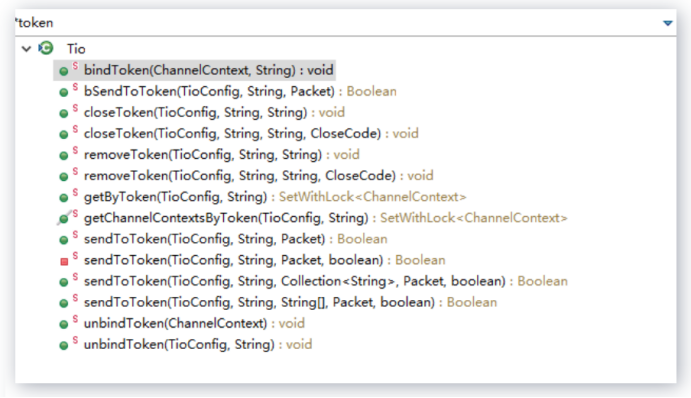Select closeToken(TioConfig, String, String) entry

point(214,112)
